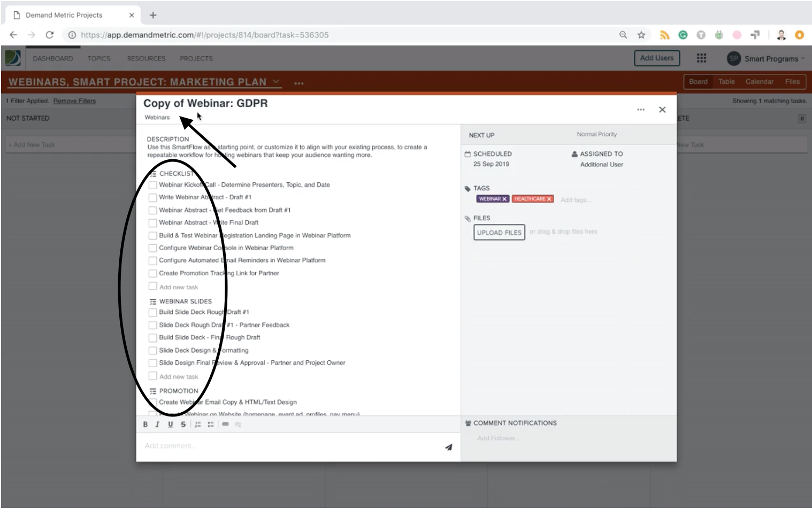Open the apps grid icon
The width and height of the screenshot is (812, 510).
coord(701,58)
